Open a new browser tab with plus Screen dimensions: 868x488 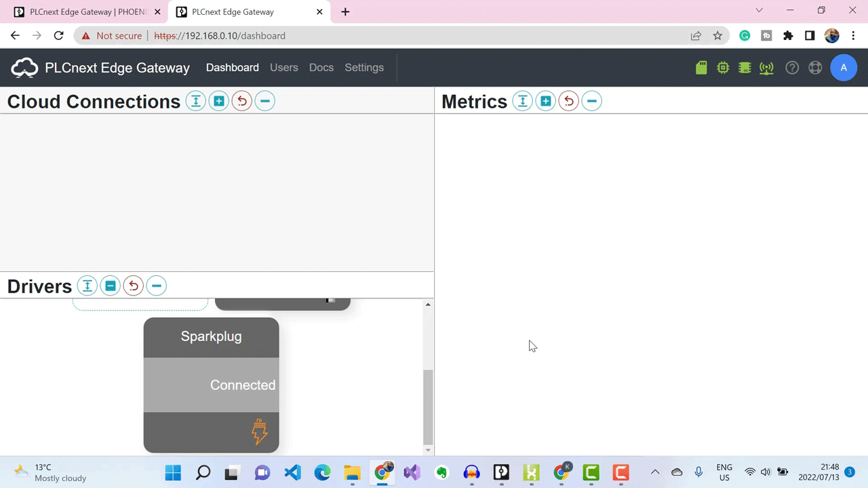(x=345, y=12)
